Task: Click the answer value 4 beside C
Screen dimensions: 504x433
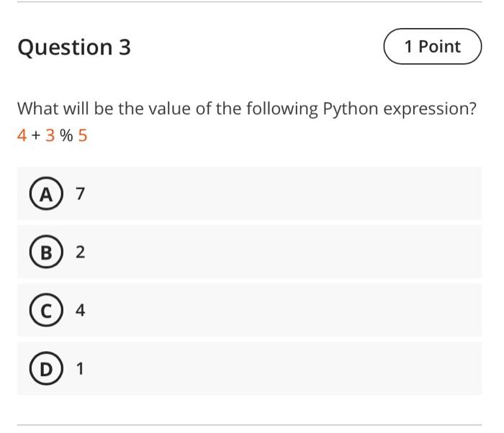Action: [80, 310]
